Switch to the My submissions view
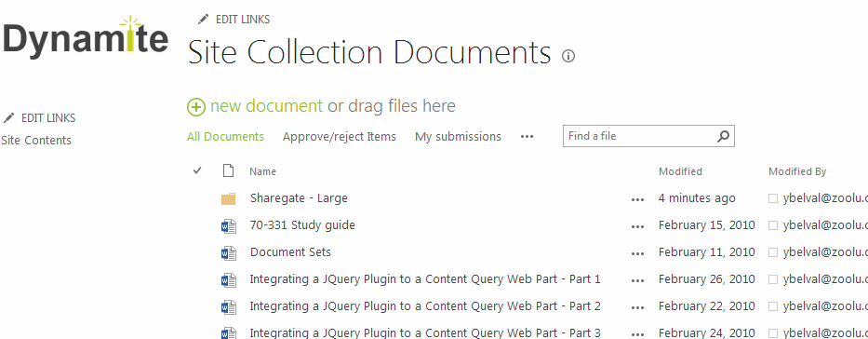 click(458, 136)
